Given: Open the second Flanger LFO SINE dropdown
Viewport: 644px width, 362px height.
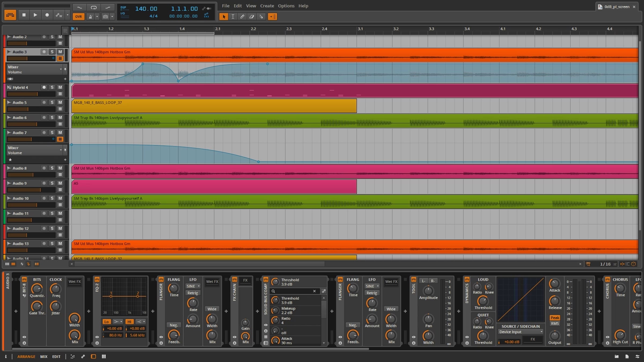Looking at the screenshot, I should click(x=372, y=286).
